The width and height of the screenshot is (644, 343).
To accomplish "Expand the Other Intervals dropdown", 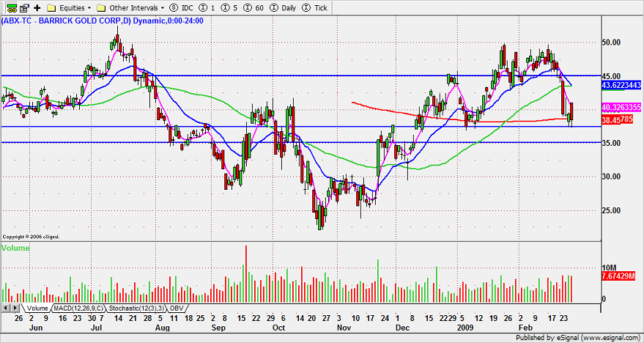I will [130, 8].
